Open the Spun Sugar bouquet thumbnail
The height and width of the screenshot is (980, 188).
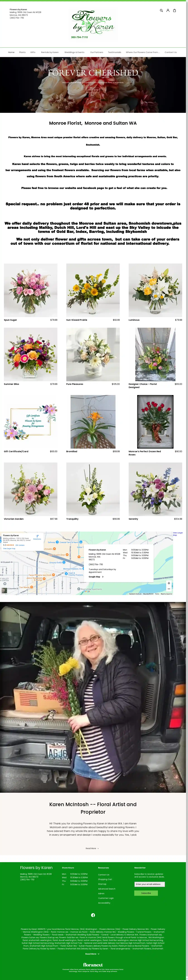[x=31, y=290]
